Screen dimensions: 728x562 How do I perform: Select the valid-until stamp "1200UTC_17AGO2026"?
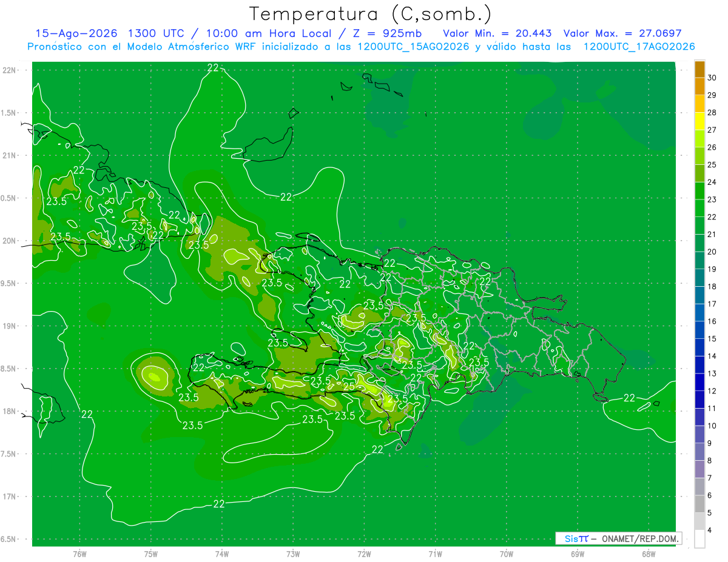pyautogui.click(x=639, y=47)
